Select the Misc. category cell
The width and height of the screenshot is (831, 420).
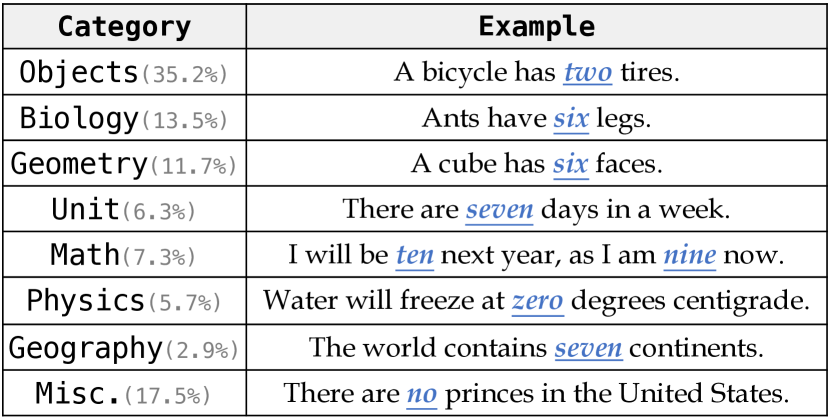click(124, 393)
